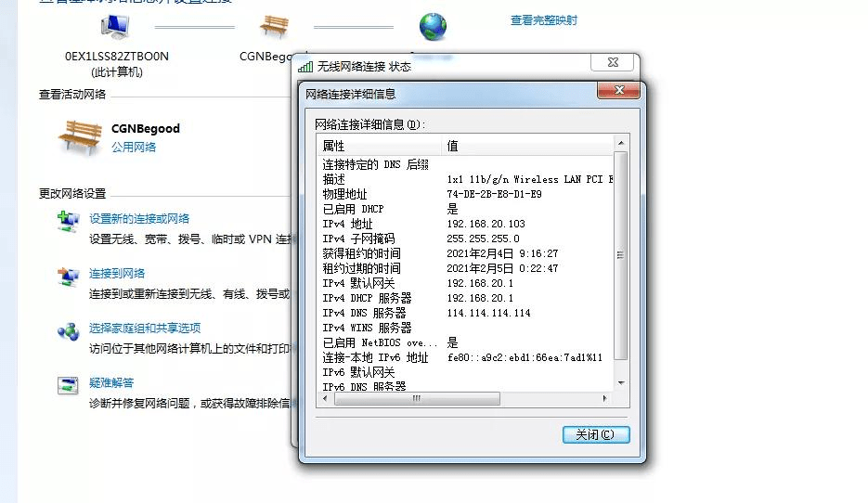The height and width of the screenshot is (503, 868).
Task: Close the 网络连接详细信息 dialog with red X
Action: (x=619, y=90)
